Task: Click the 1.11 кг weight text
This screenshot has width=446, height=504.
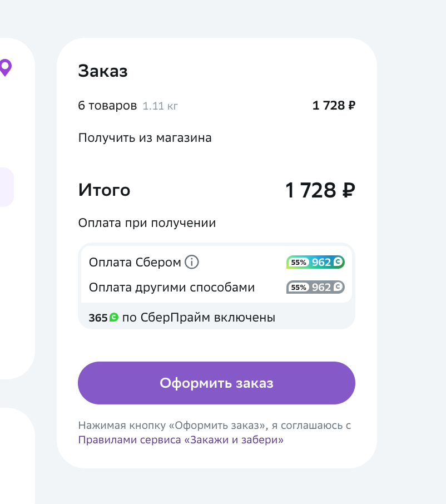Action: pyautogui.click(x=160, y=106)
